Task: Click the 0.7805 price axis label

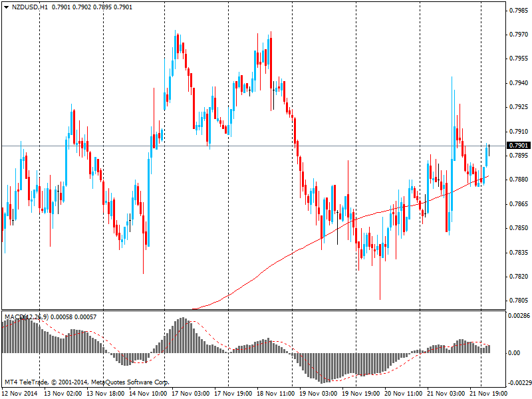Action: tap(518, 301)
